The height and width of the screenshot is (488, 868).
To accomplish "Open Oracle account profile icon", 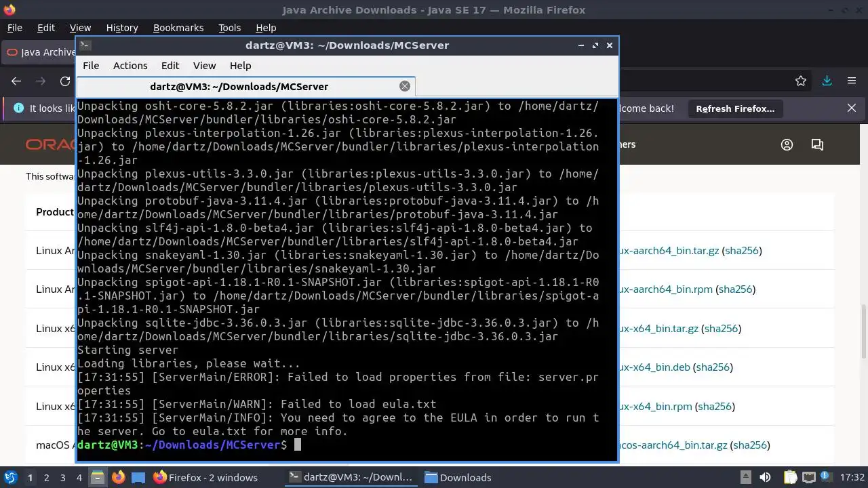I will coord(787,144).
